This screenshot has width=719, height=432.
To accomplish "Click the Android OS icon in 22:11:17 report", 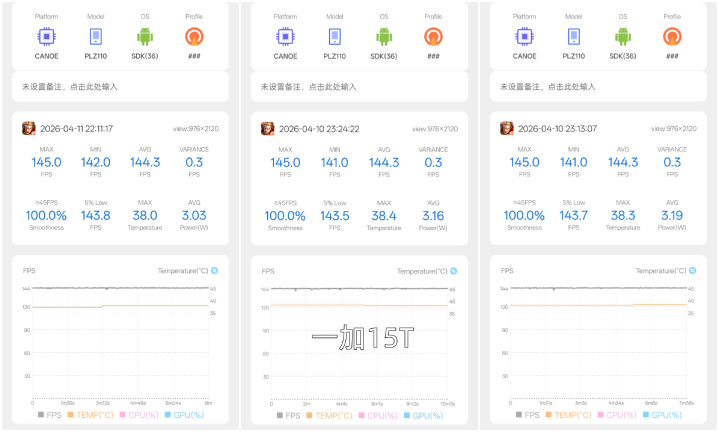I will point(145,37).
